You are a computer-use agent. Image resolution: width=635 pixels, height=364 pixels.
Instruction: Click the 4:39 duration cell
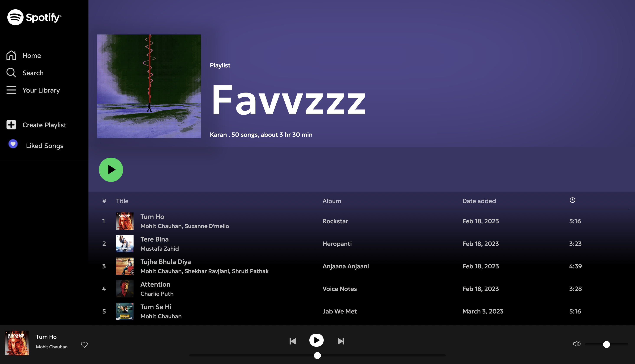coord(575,266)
